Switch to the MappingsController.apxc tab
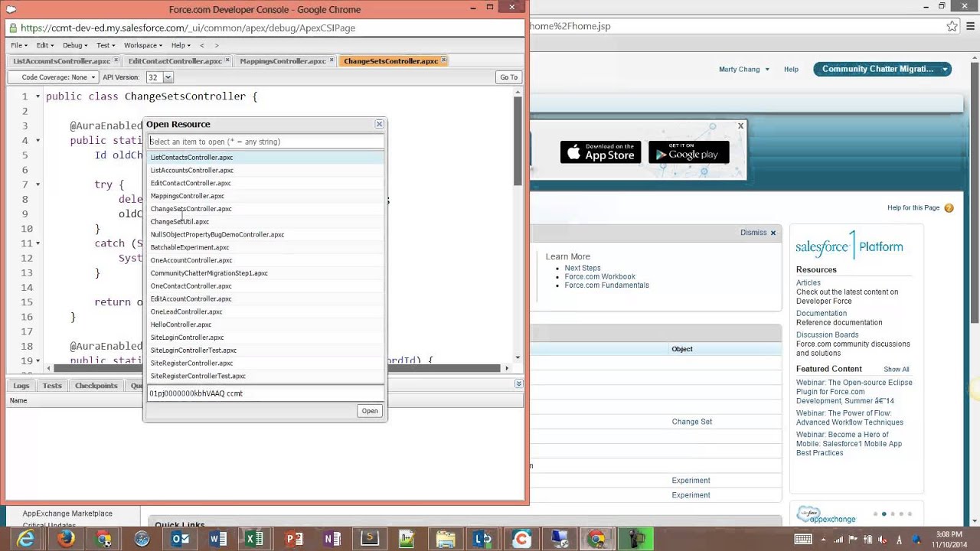 pyautogui.click(x=283, y=60)
